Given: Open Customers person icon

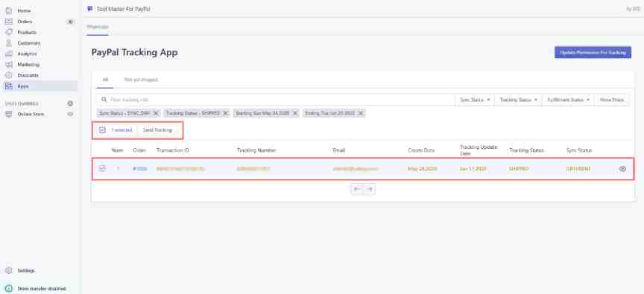Looking at the screenshot, I should [x=9, y=43].
